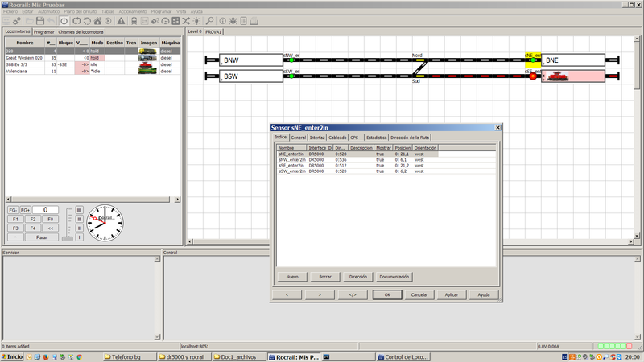Toggle automatic mode with the cycling arrows icon
This screenshot has height=362, width=644.
(x=76, y=21)
